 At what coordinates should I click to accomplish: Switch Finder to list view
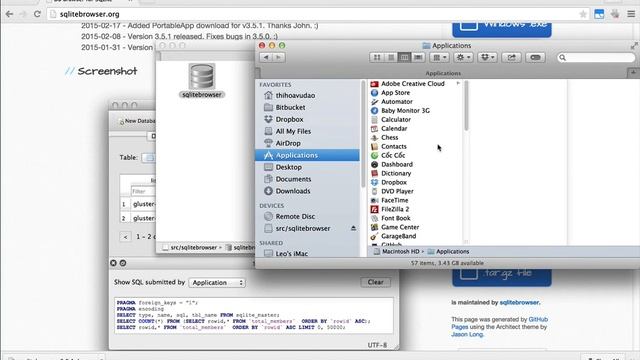coord(391,58)
